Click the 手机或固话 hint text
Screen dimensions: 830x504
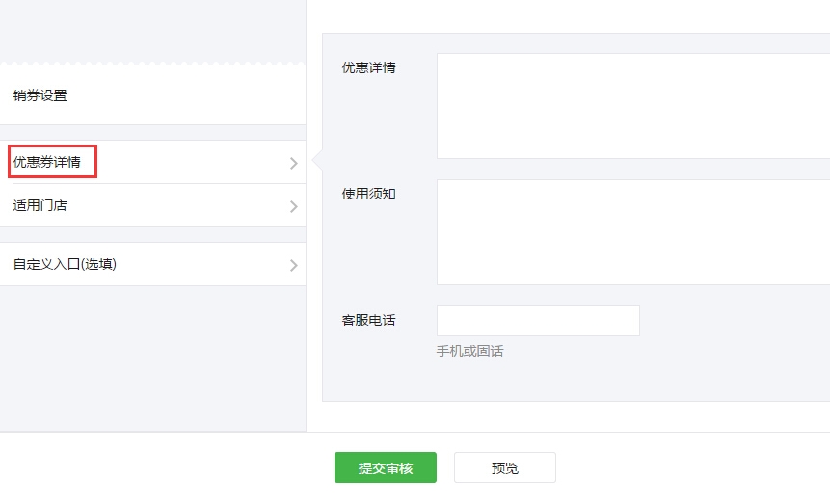pyautogui.click(x=470, y=351)
